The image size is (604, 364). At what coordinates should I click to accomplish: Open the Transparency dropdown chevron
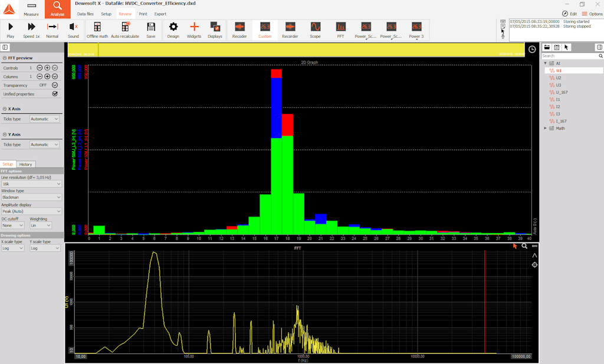[55, 85]
